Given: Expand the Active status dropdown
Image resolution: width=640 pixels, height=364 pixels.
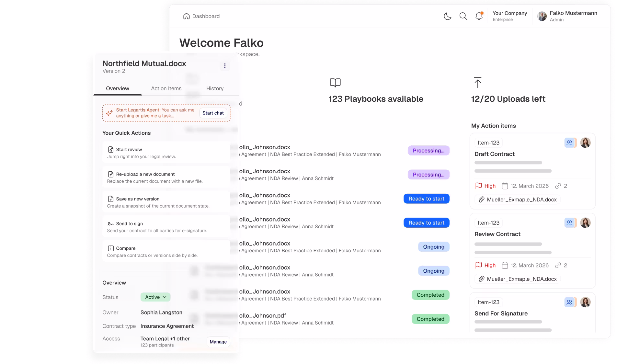Looking at the screenshot, I should click(155, 297).
